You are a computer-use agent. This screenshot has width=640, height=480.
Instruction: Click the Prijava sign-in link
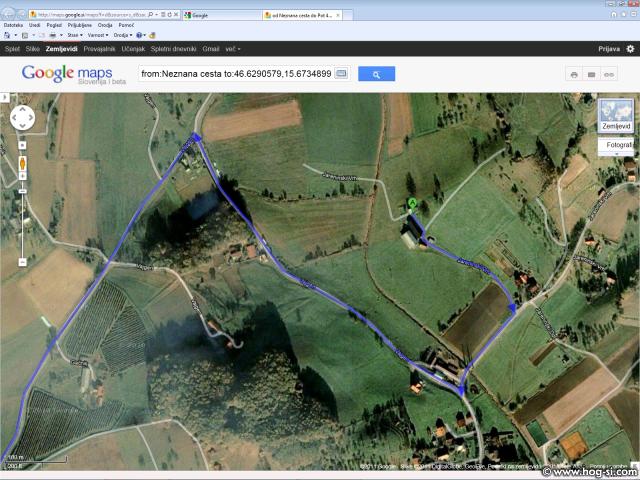pyautogui.click(x=609, y=48)
